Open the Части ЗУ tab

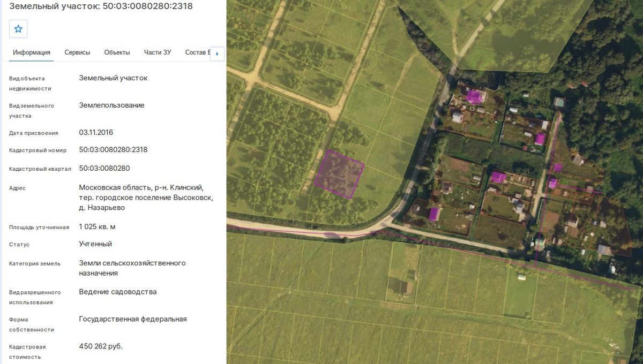[158, 52]
